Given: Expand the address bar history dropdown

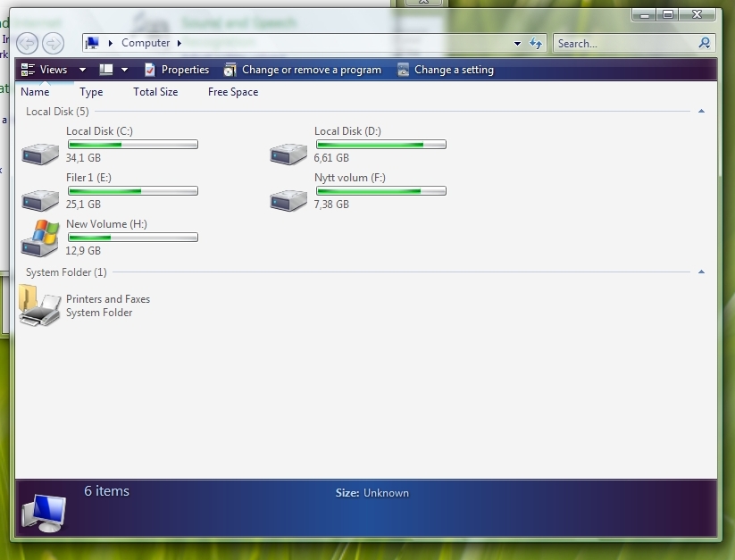Looking at the screenshot, I should pyautogui.click(x=517, y=44).
